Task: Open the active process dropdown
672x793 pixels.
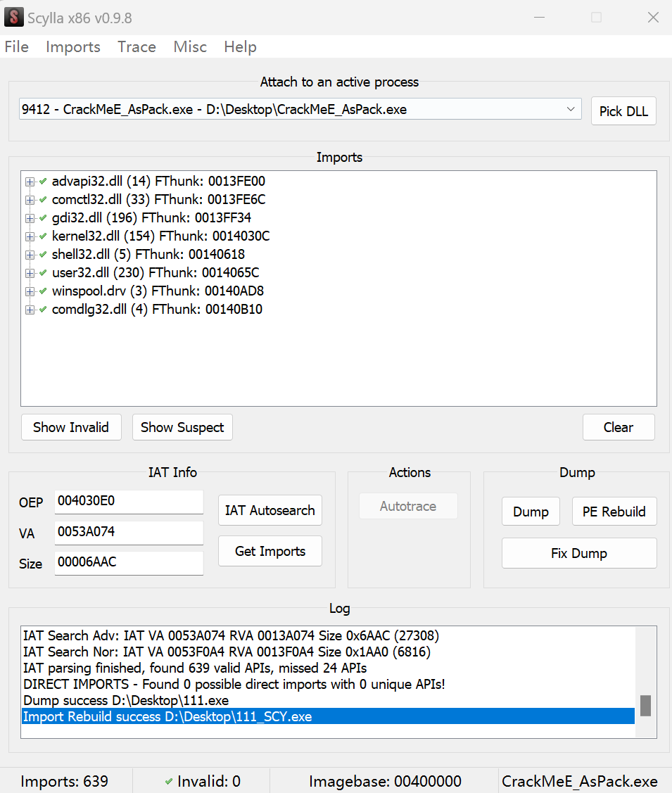Action: point(570,110)
